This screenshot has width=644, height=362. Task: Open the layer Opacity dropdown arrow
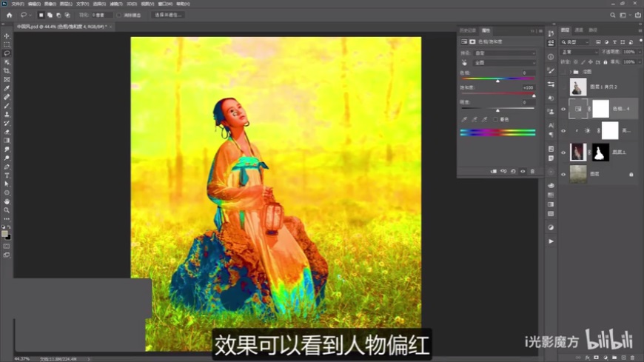(639, 52)
